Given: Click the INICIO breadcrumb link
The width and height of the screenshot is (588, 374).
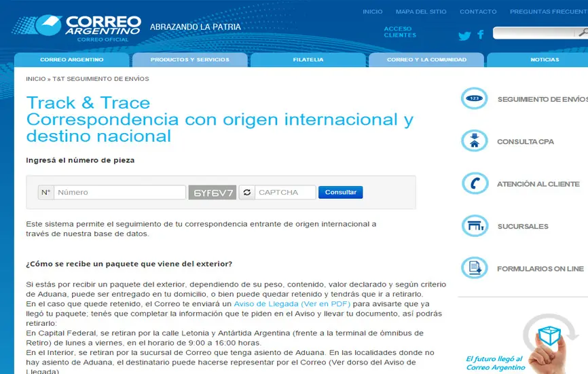Looking at the screenshot, I should pos(35,79).
